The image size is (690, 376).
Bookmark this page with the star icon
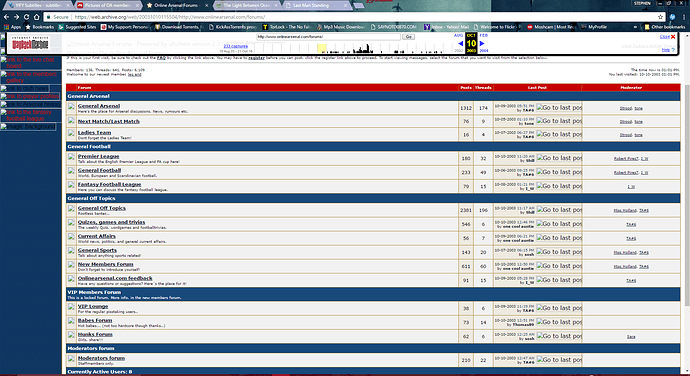(660, 17)
